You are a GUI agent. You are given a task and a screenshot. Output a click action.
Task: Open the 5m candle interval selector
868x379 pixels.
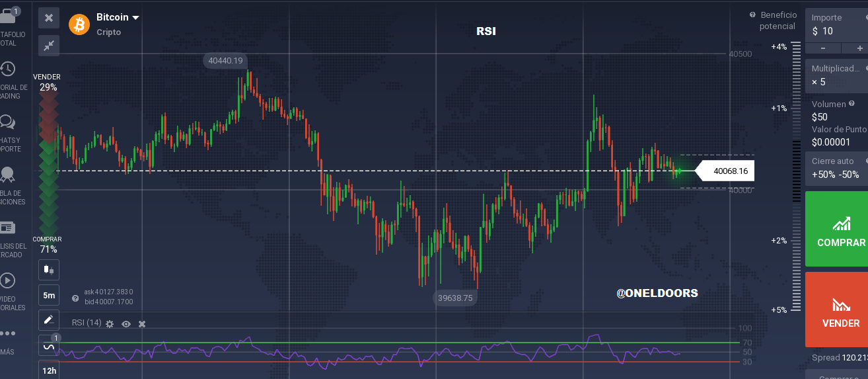(x=49, y=295)
